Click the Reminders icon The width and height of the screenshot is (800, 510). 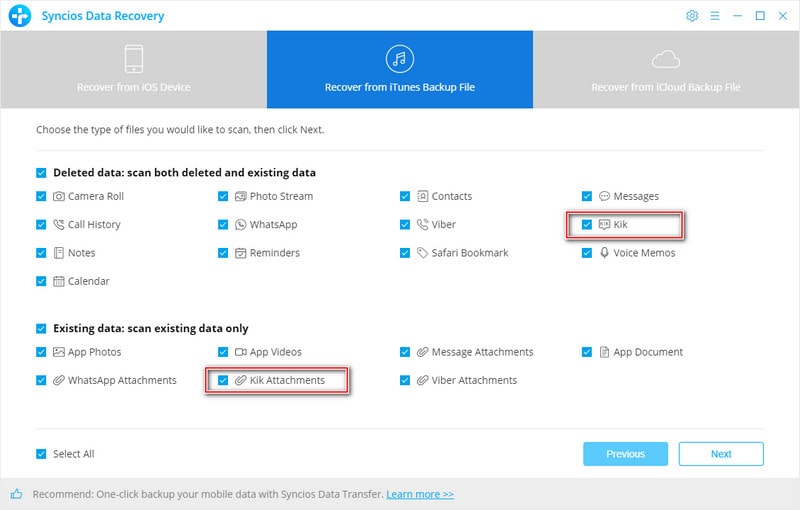(x=240, y=253)
